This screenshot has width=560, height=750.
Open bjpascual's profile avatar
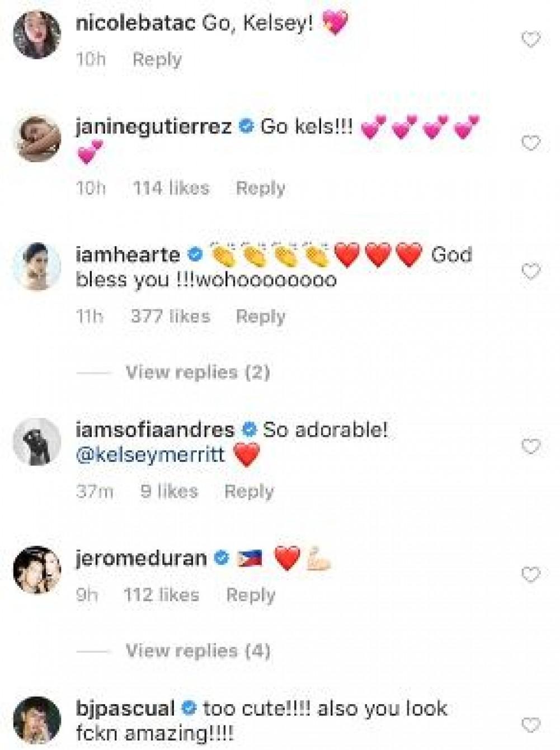[x=37, y=720]
